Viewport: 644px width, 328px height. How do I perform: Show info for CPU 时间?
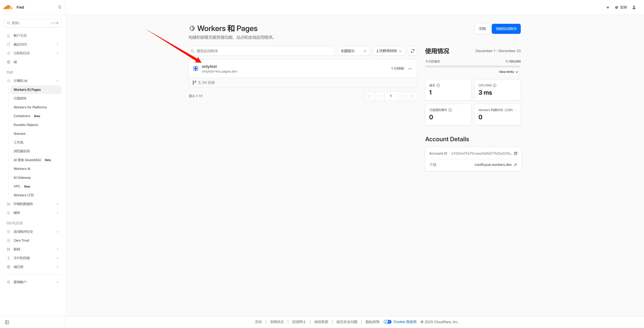[495, 85]
